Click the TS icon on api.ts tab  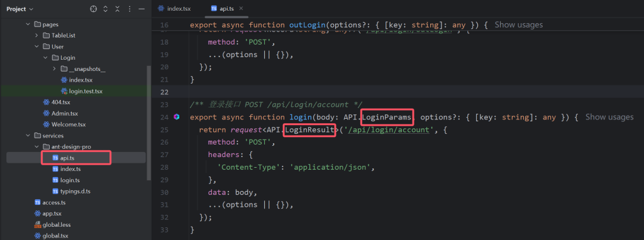coord(214,8)
